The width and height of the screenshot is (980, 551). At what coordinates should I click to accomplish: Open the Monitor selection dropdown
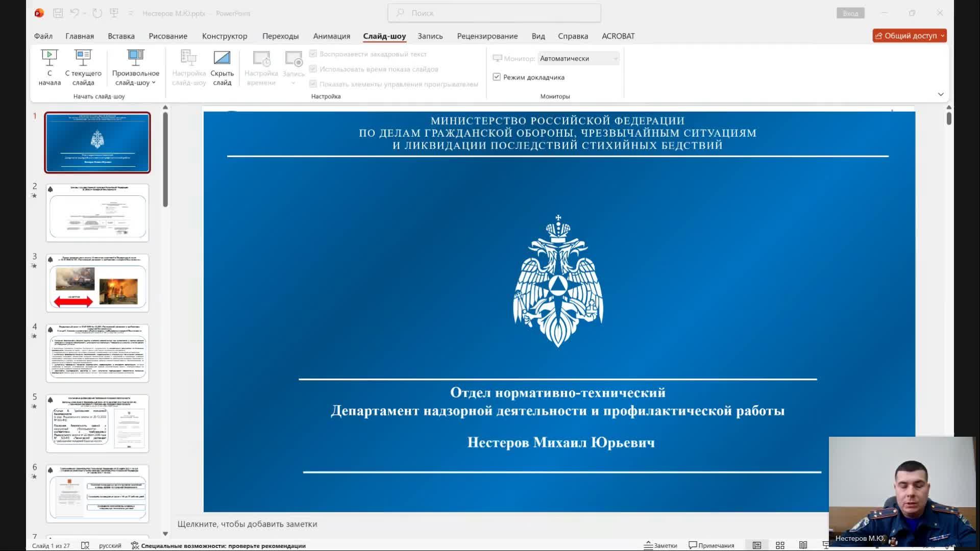point(579,59)
